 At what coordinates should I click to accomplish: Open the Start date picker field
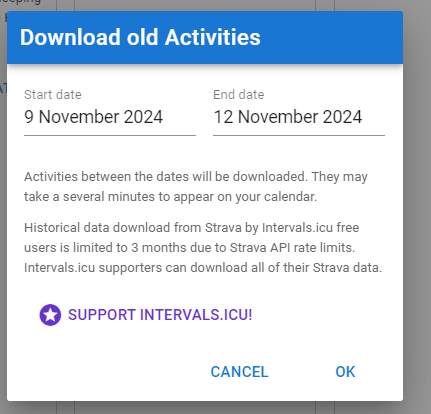(x=110, y=113)
